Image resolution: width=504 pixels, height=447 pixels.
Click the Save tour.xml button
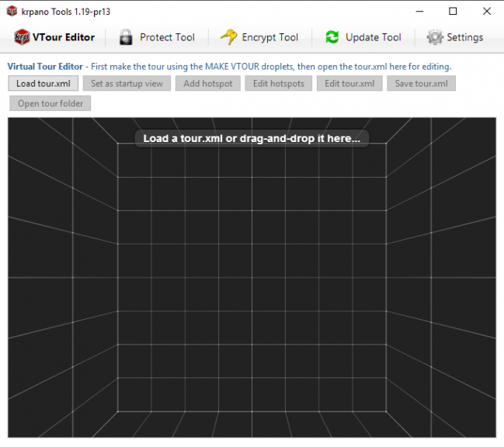point(422,84)
